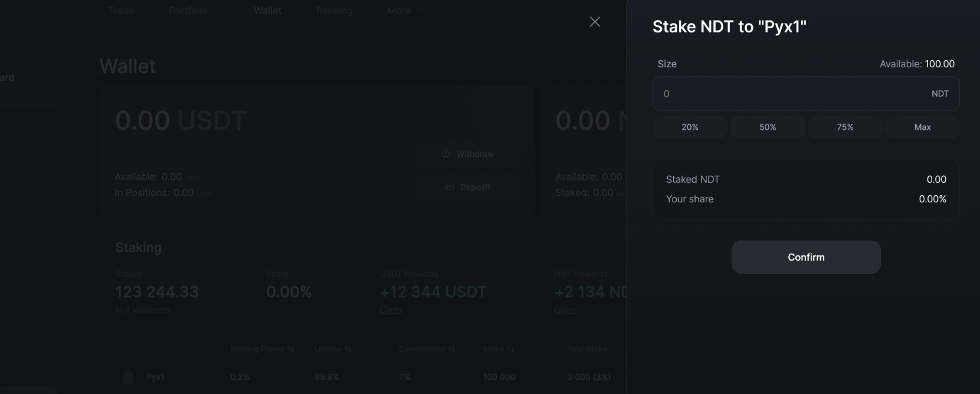Open the Trade tab

tap(121, 11)
